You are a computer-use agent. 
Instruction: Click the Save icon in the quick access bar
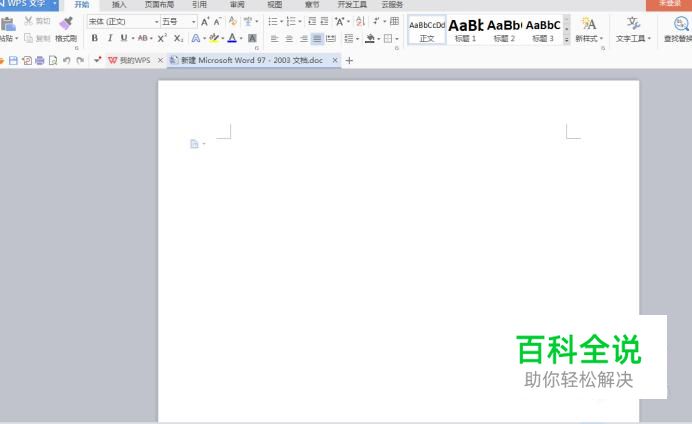(13, 60)
